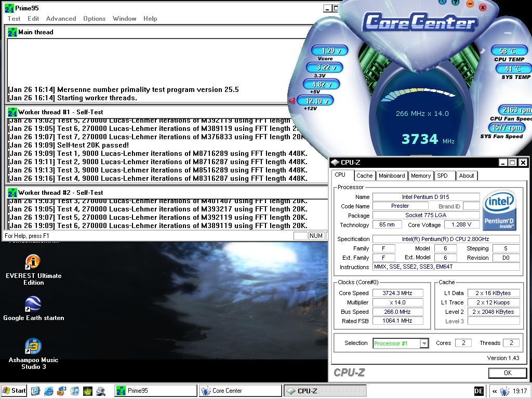Switch to the Memory tab in CPU-Z
This screenshot has width=532, height=399.
click(421, 176)
